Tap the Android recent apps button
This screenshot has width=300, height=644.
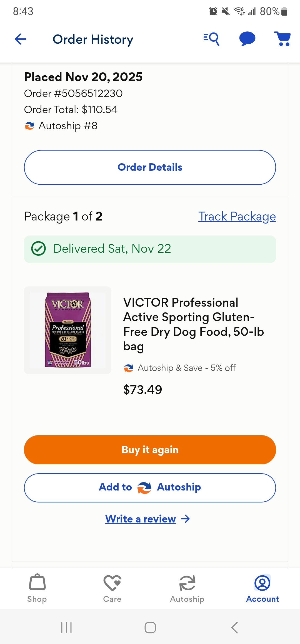pos(66,628)
